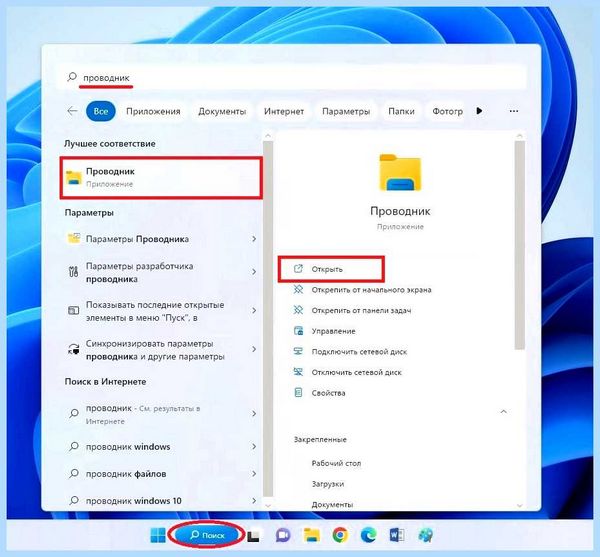Open pinned Документы folder
The image size is (600, 557).
click(332, 505)
